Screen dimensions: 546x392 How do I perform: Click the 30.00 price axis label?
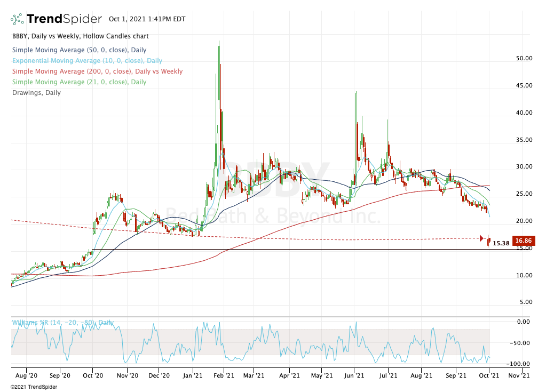pos(524,166)
